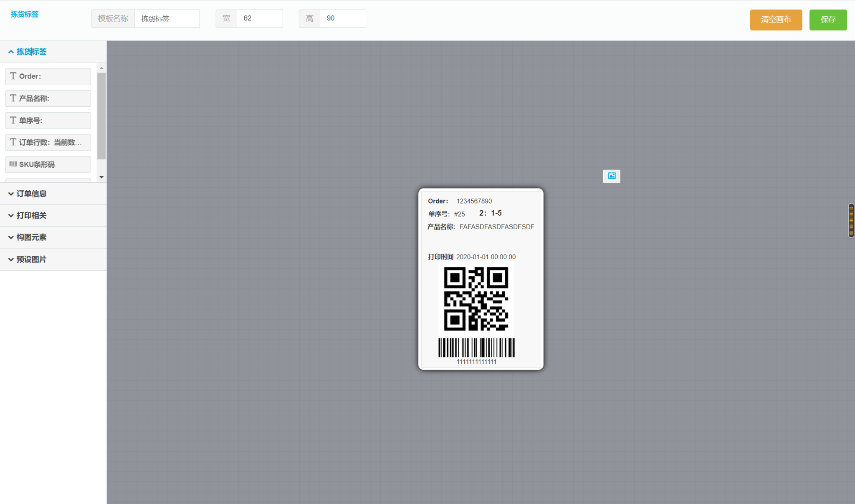This screenshot has width=855, height=504.
Task: Click the 模板名称 input field
Action: (167, 19)
